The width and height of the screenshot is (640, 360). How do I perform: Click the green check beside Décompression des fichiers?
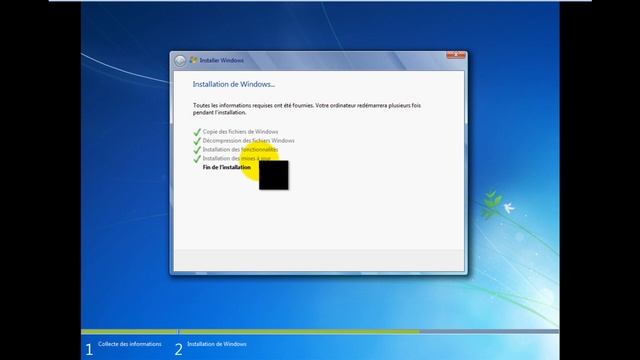click(x=197, y=141)
